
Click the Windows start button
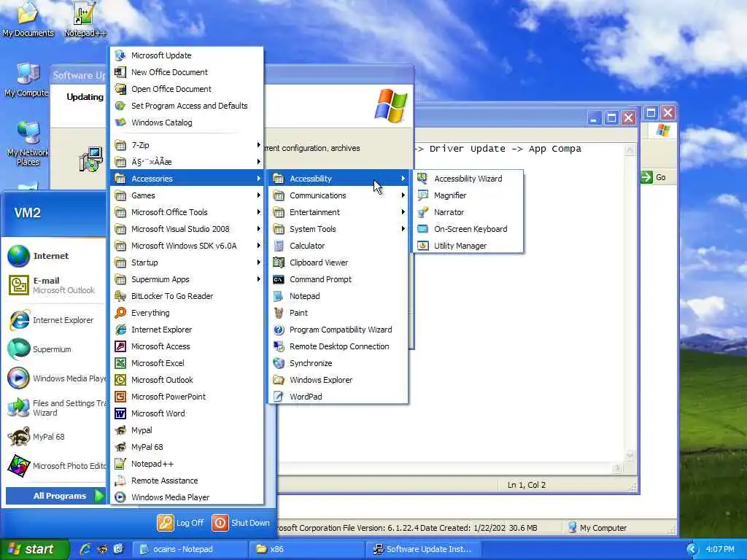click(34, 549)
